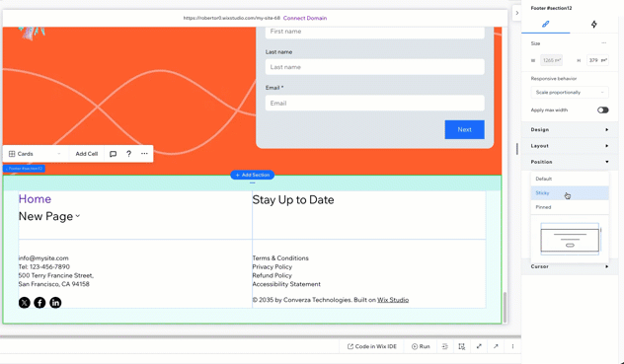Screen dimensions: 624x364
Task: Click the Wix Studio link
Action: point(393,300)
